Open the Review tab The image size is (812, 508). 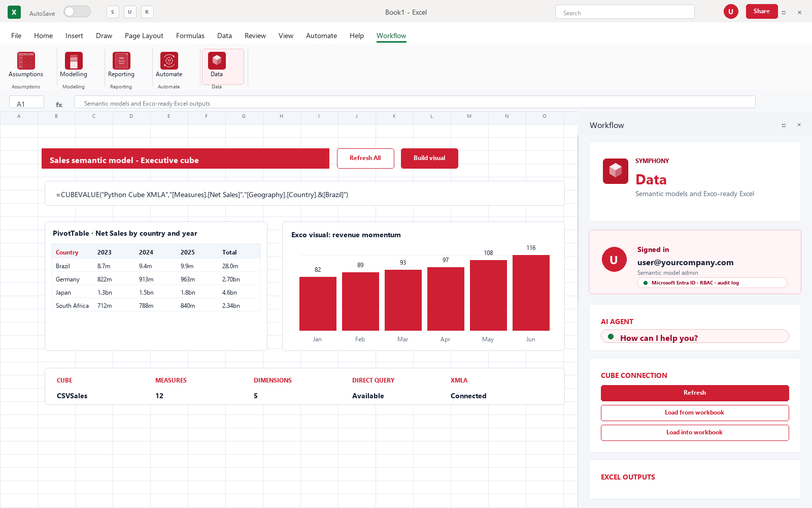coord(255,36)
